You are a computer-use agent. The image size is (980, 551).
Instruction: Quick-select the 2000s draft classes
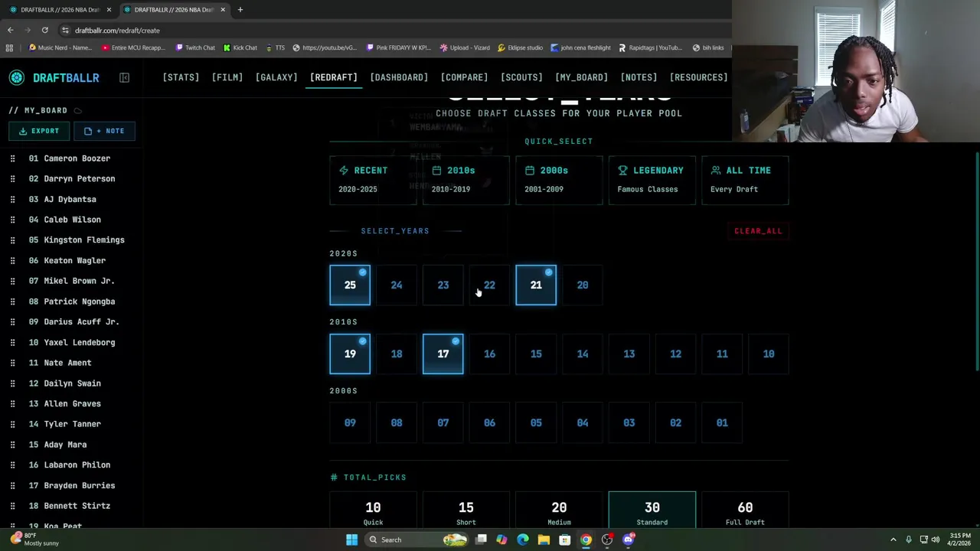[559, 180]
